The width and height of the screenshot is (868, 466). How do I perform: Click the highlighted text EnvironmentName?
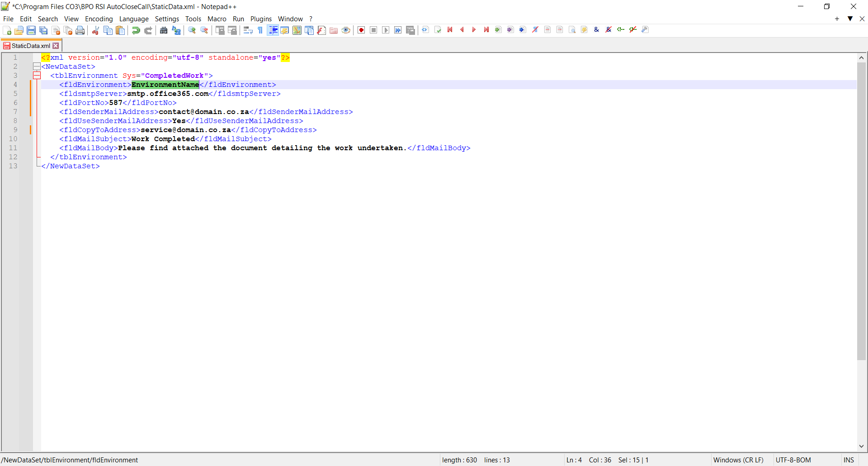tap(165, 85)
